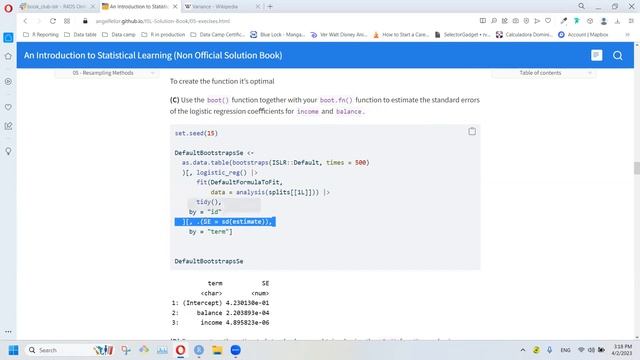Toggle the reader sidebar icon in blue header
This screenshot has width=640, height=360.
(x=596, y=56)
